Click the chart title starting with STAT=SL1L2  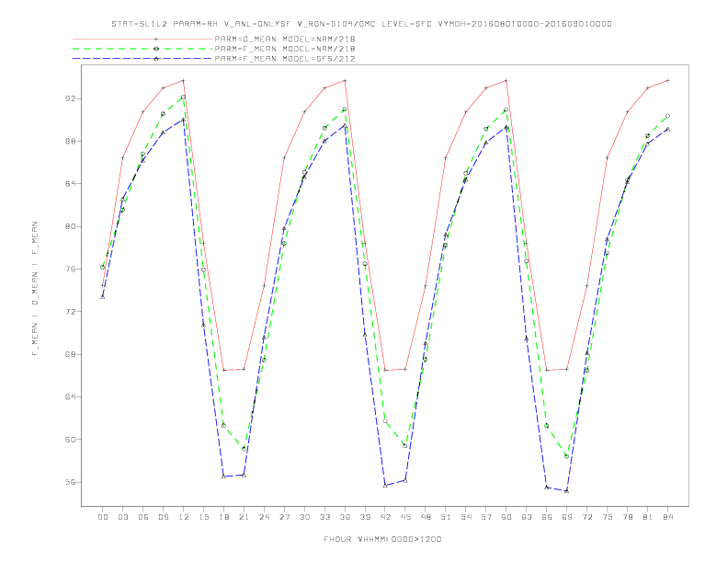tap(361, 24)
